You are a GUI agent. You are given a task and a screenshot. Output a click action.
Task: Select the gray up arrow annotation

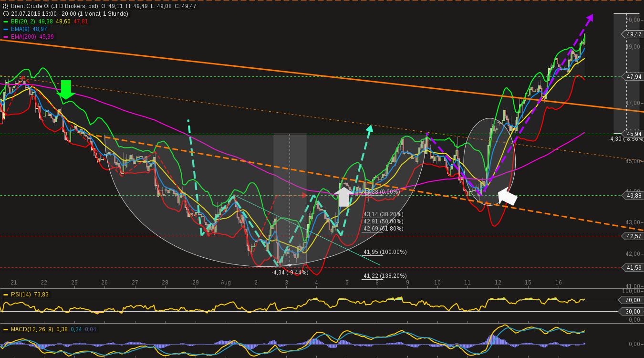(343, 197)
